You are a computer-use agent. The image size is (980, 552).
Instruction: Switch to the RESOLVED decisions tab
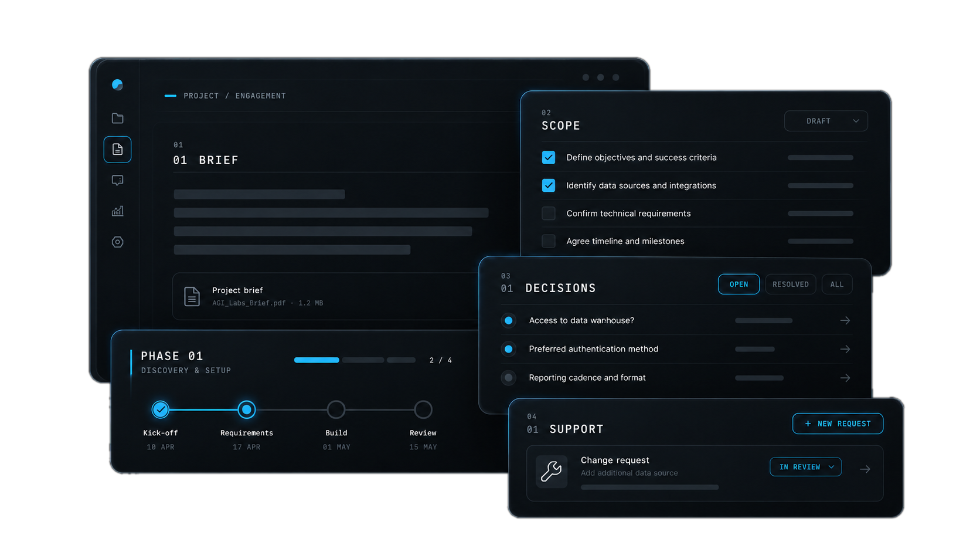[x=790, y=285]
